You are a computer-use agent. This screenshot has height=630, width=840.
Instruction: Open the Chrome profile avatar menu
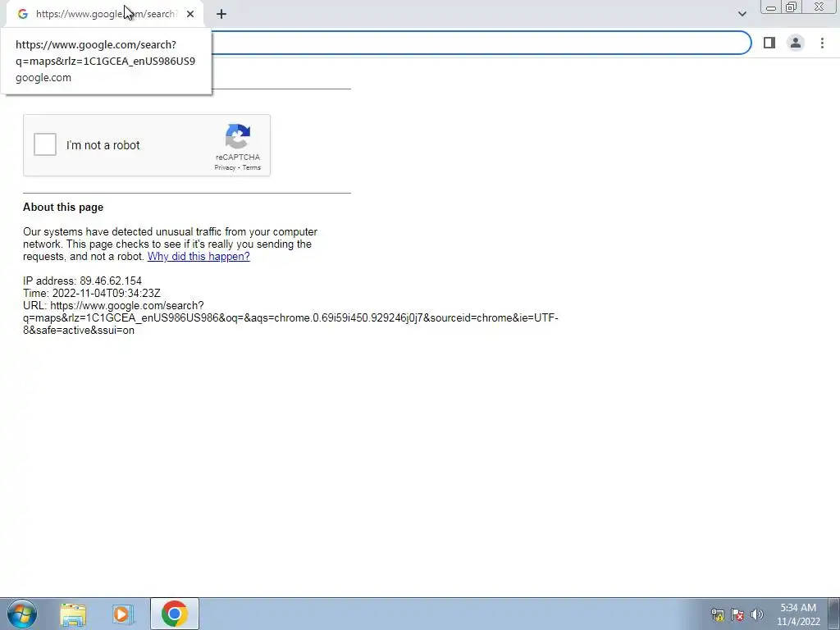click(796, 43)
